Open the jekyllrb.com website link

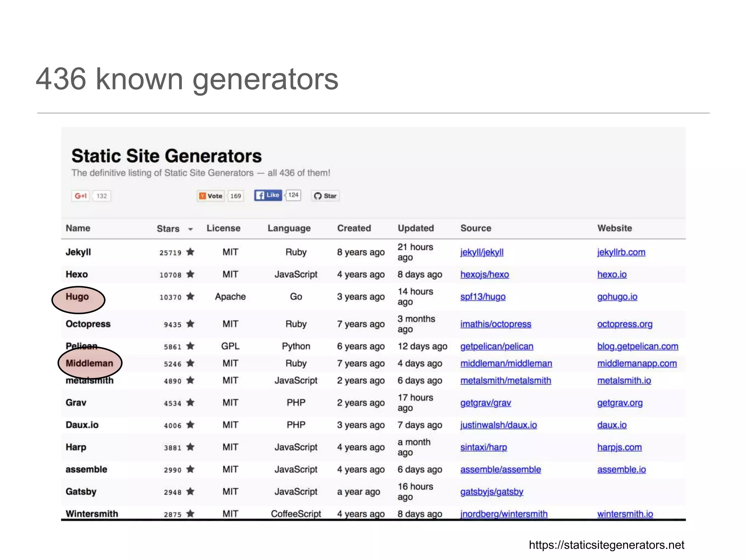621,252
